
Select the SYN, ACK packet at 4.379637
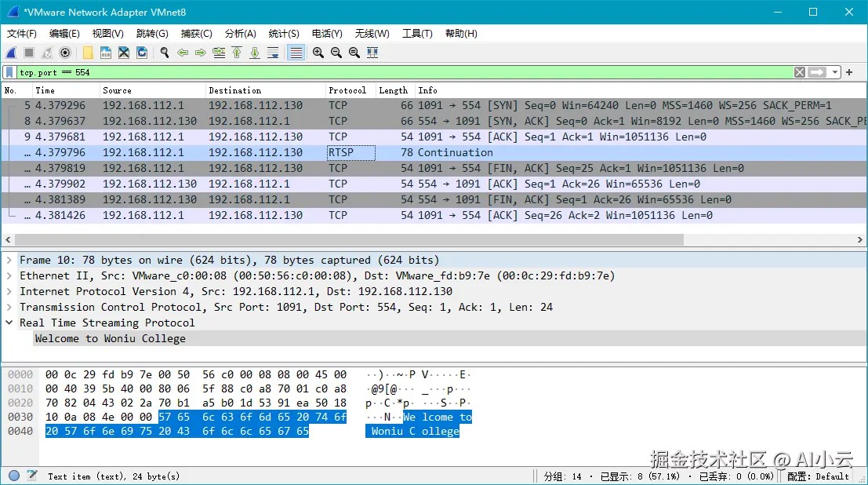[x=434, y=121]
